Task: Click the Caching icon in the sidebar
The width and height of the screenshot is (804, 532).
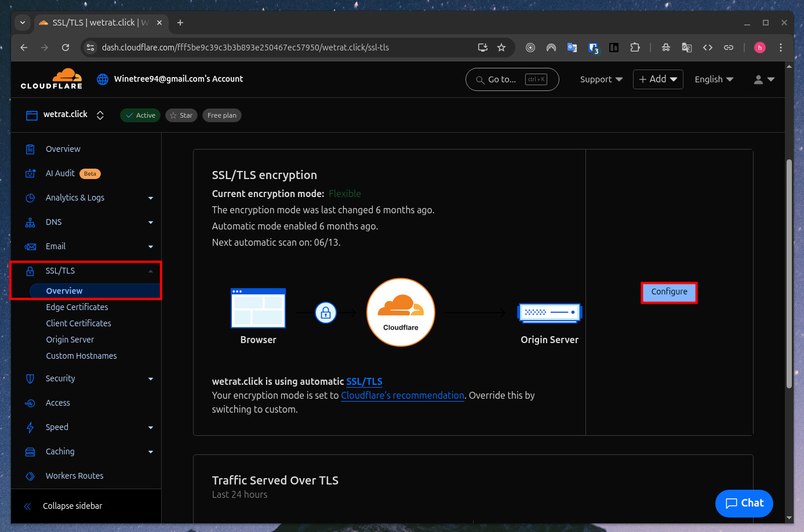Action: 30,451
